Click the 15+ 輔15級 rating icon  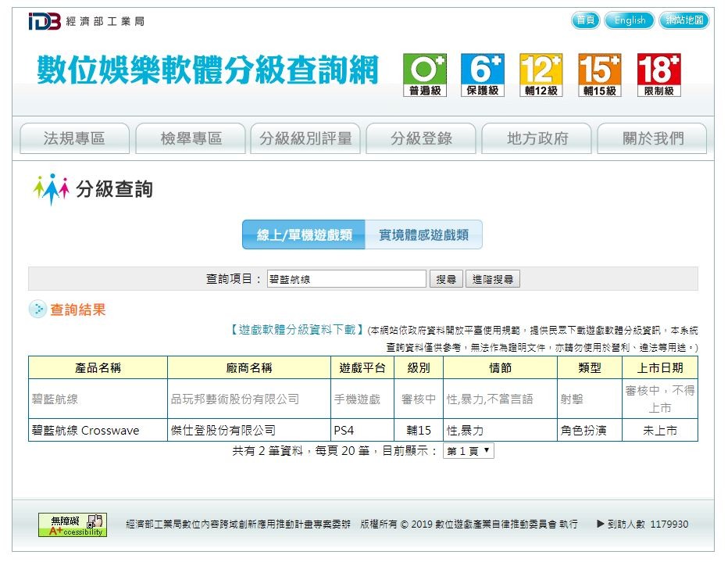tap(599, 75)
